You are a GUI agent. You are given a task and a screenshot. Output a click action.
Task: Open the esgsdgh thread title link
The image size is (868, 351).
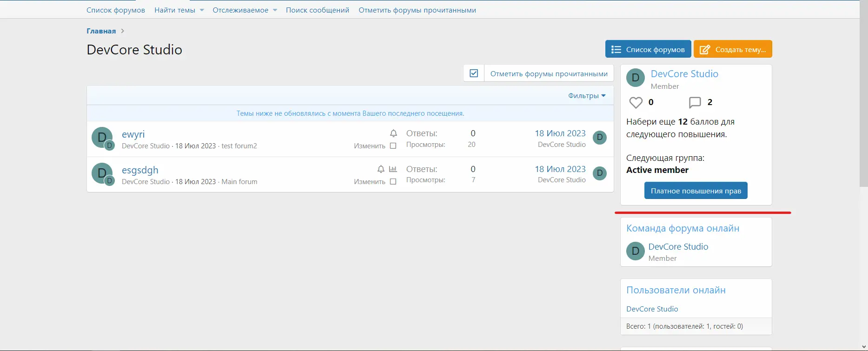point(140,170)
